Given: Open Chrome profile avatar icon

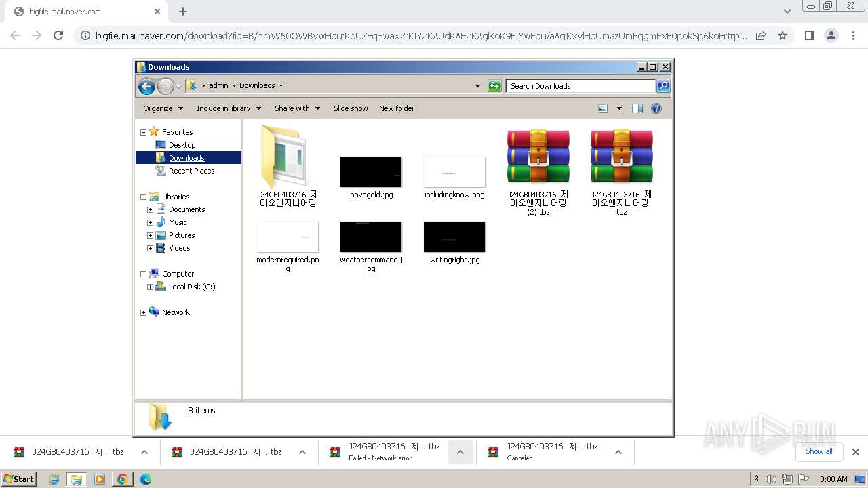Looking at the screenshot, I should click(x=831, y=35).
